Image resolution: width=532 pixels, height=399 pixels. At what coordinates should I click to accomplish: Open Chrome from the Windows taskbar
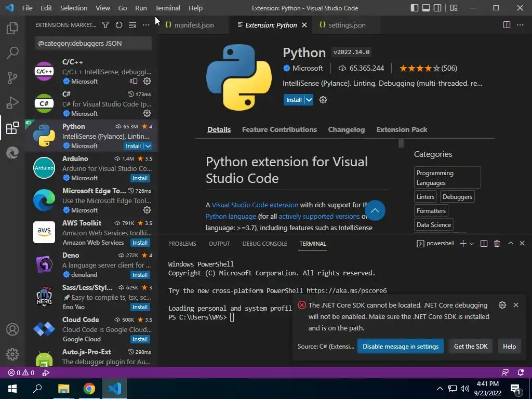tap(89, 389)
